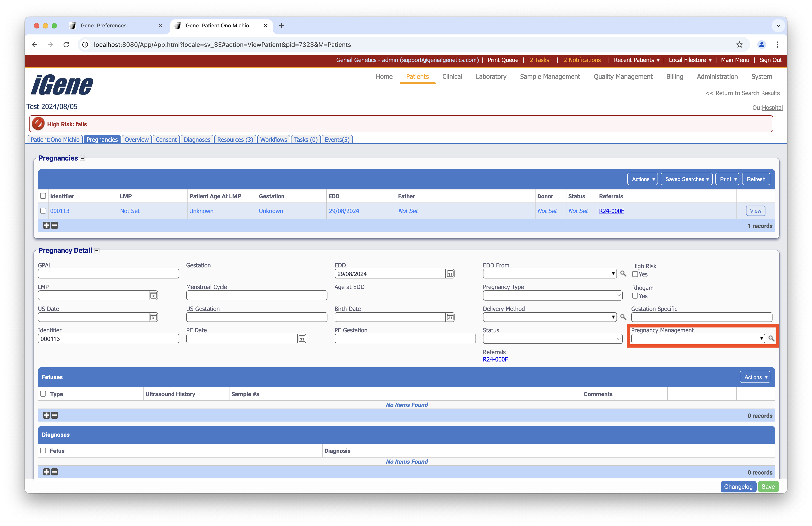The width and height of the screenshot is (812, 526).
Task: Select the pregnancy 000113 row checkbox
Action: coord(43,211)
